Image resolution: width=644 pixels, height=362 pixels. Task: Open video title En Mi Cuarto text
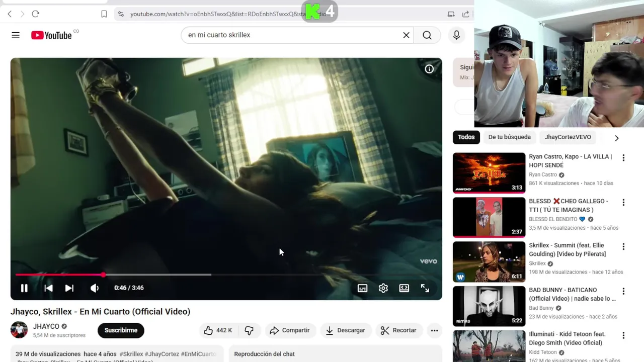click(101, 312)
